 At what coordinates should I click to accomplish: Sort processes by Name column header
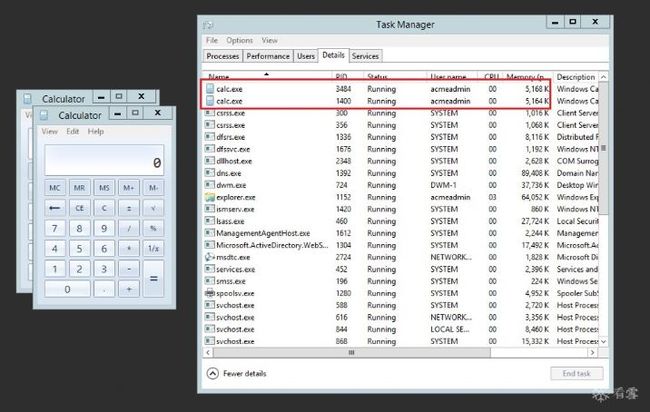coord(267,77)
